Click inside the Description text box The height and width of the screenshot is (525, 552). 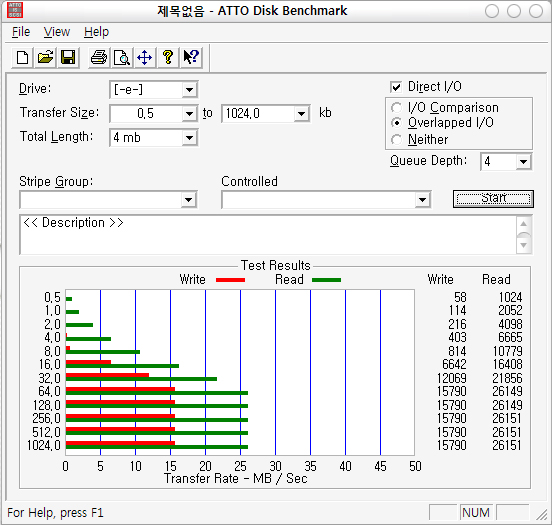click(268, 235)
